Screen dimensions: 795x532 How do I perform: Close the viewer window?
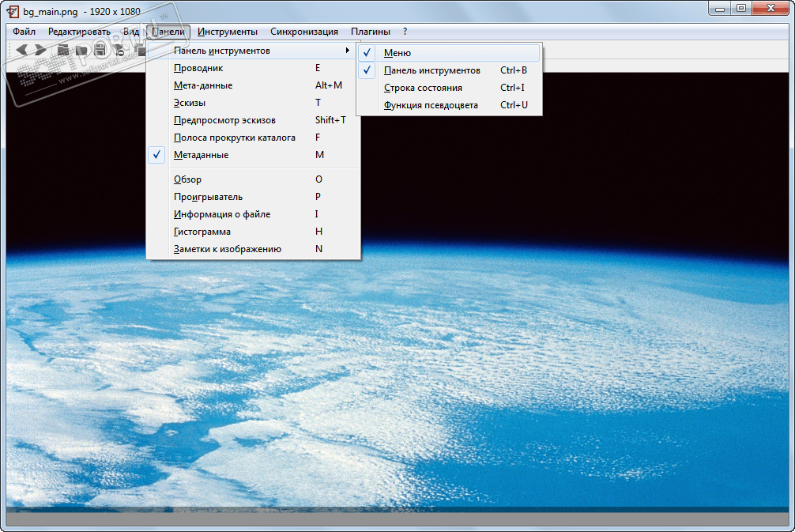[771, 9]
